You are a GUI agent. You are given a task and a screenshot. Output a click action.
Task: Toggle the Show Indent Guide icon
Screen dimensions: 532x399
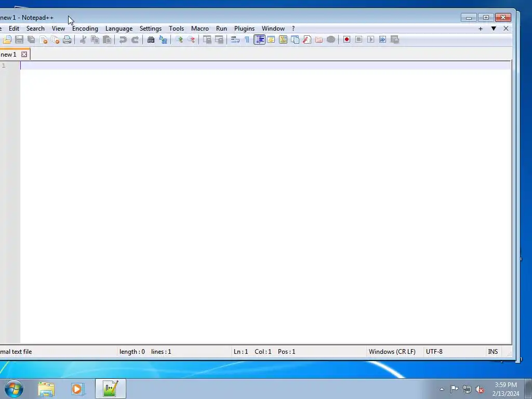pyautogui.click(x=260, y=39)
